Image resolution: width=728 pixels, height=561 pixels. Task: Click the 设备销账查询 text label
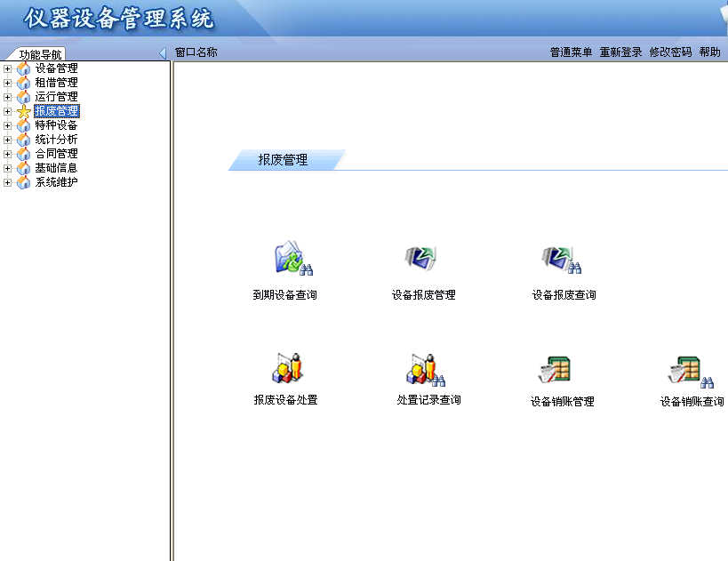692,402
